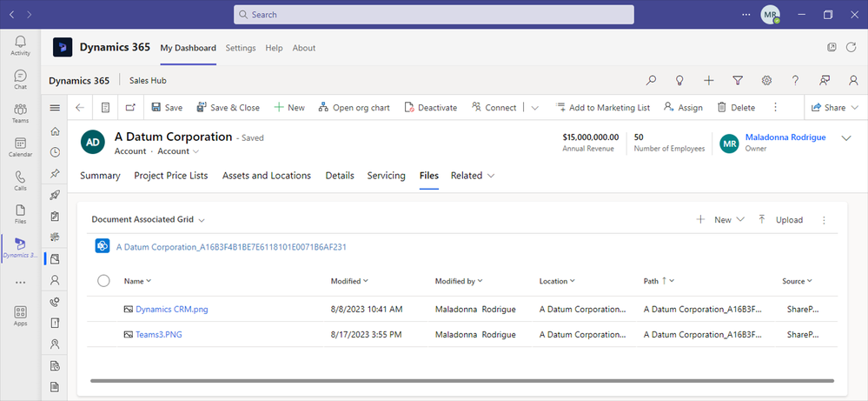Assign the record to someone

[x=683, y=108]
